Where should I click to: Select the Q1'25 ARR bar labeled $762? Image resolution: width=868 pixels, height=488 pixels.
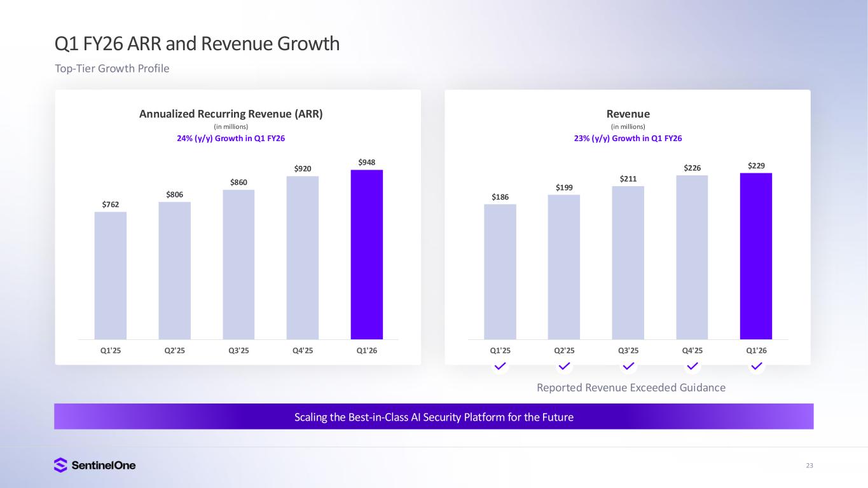coord(111,275)
